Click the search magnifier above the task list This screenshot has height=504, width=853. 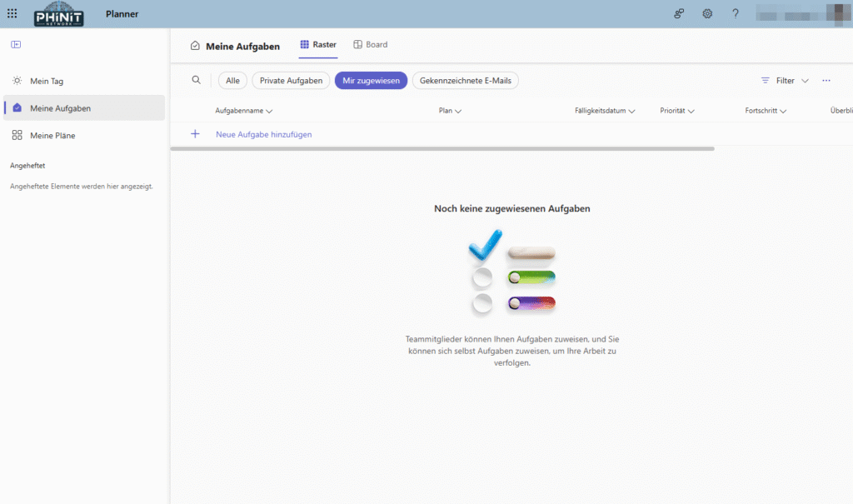[195, 80]
